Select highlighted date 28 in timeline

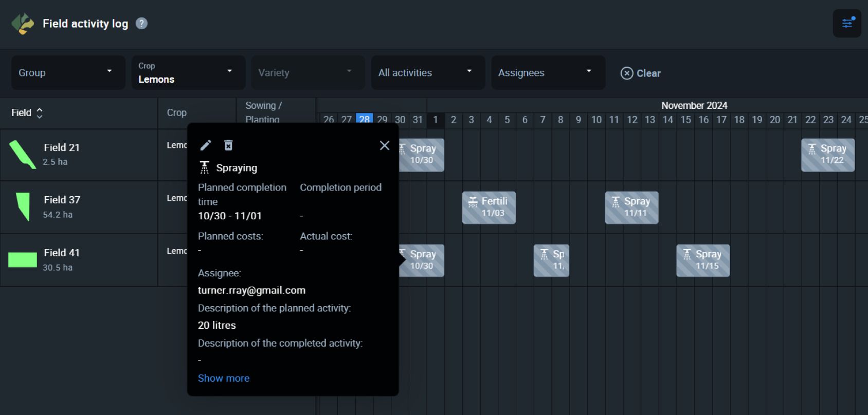(365, 119)
